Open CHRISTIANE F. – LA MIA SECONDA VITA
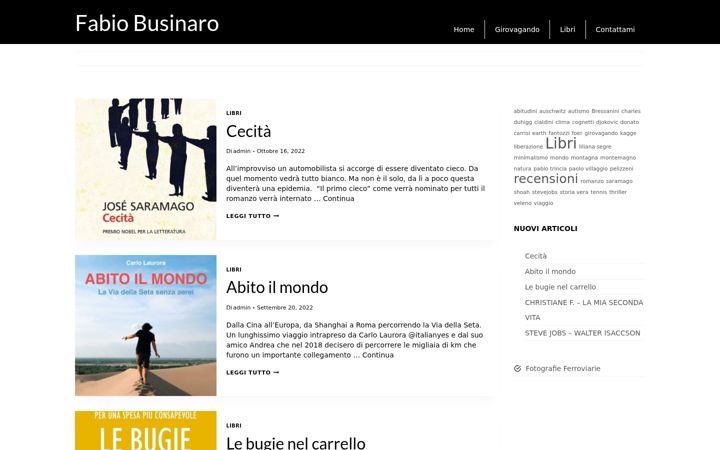 pos(584,310)
